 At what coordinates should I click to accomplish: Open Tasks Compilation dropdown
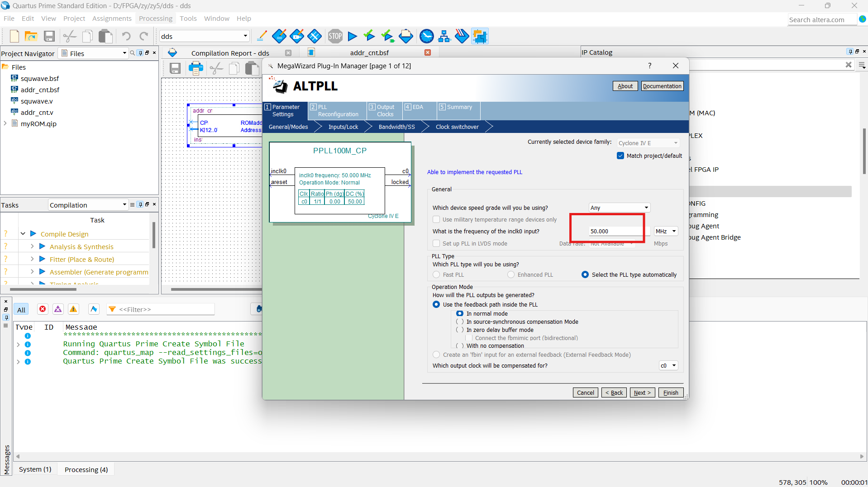pyautogui.click(x=88, y=205)
